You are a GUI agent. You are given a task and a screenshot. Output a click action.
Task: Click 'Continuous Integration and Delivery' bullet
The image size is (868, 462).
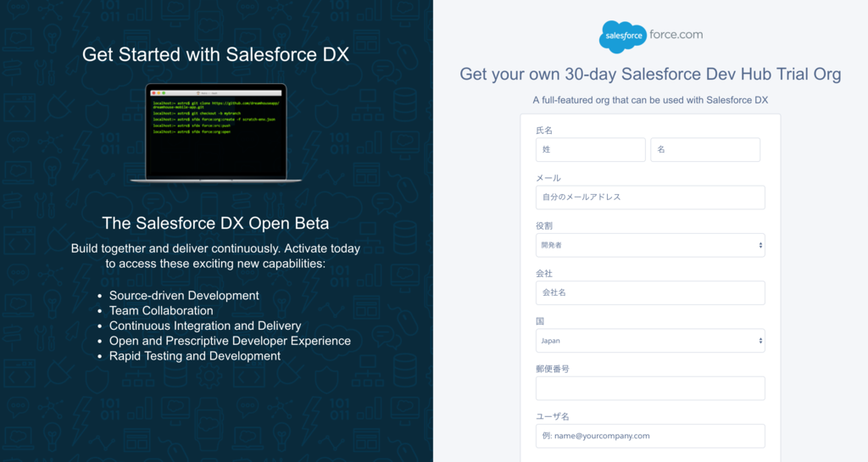[205, 326]
